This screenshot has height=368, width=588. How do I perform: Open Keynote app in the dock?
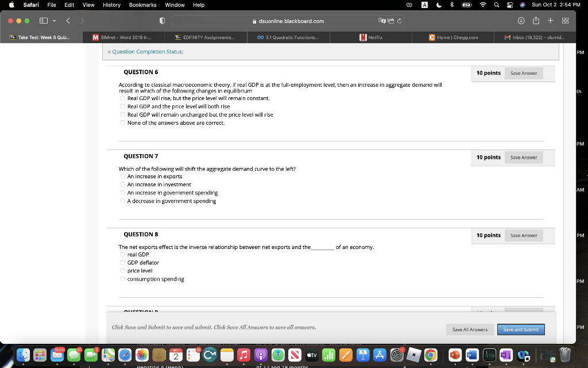pyautogui.click(x=363, y=354)
